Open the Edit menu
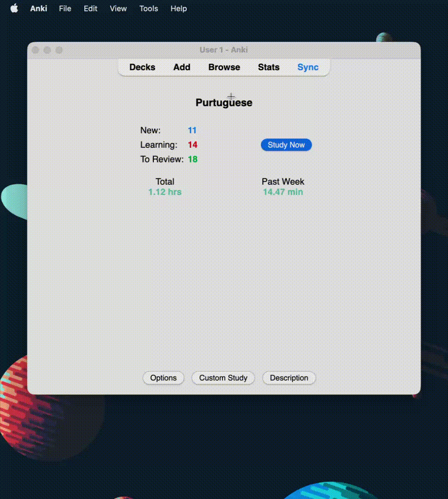The image size is (448, 499). coord(91,8)
